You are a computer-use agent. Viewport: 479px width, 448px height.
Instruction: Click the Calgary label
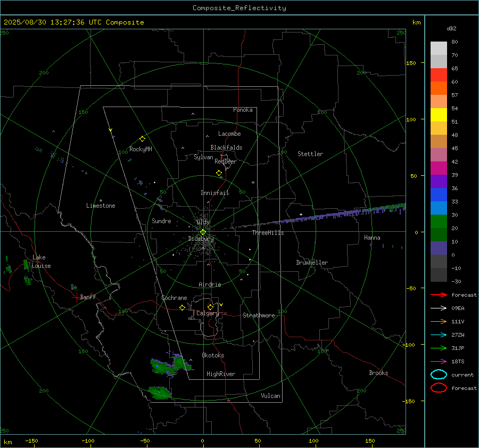(x=208, y=313)
